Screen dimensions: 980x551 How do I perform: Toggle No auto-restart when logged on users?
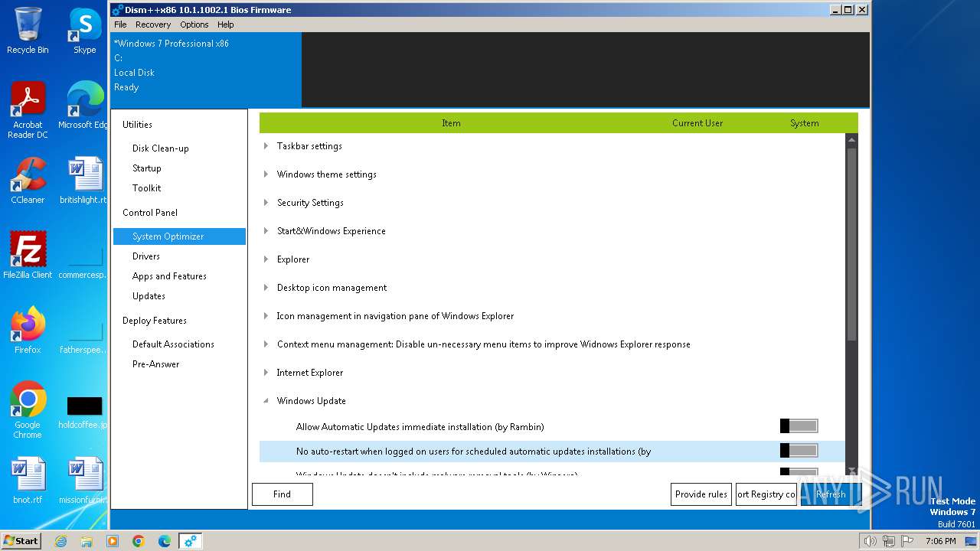point(799,451)
